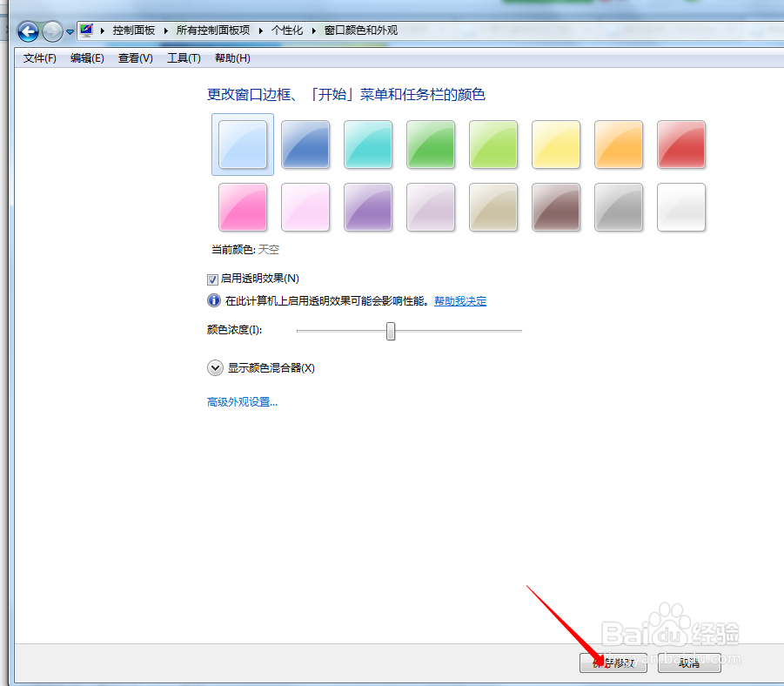The width and height of the screenshot is (784, 686).
Task: Uncheck 启用透明效果 checkbox
Action: pyautogui.click(x=212, y=279)
